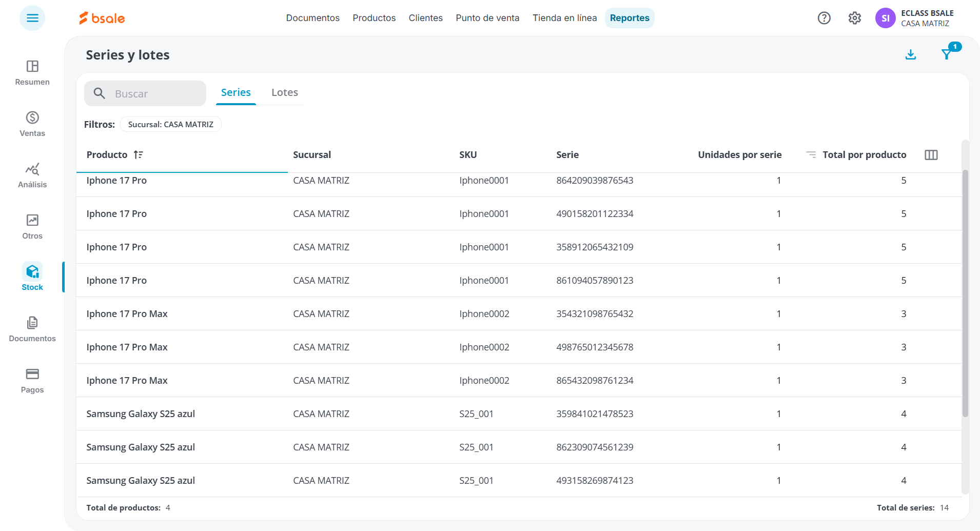The width and height of the screenshot is (980, 531).
Task: Open the Productos top menu
Action: pos(374,18)
